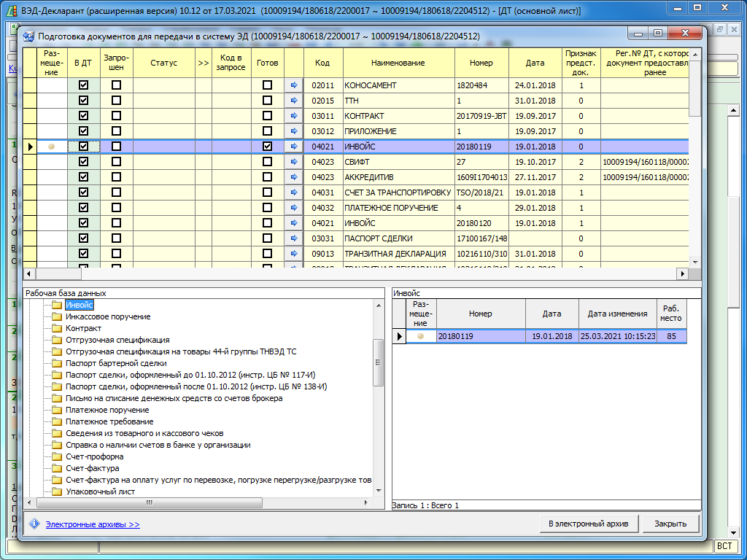The image size is (747, 560).
Task: Click the blue arrow icon in КОНОСАМЕНТ row
Action: click(294, 85)
